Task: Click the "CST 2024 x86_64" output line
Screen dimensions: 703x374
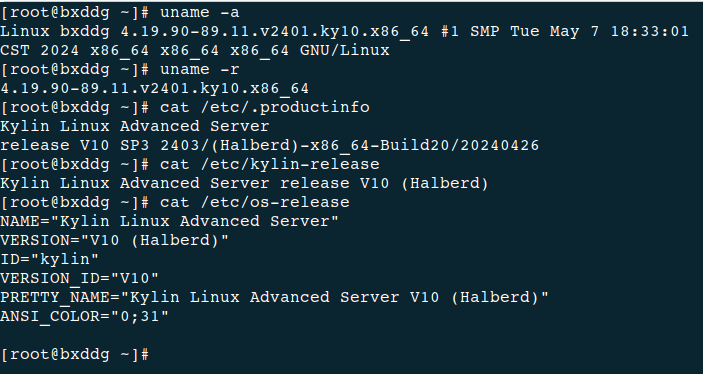Action: point(195,50)
